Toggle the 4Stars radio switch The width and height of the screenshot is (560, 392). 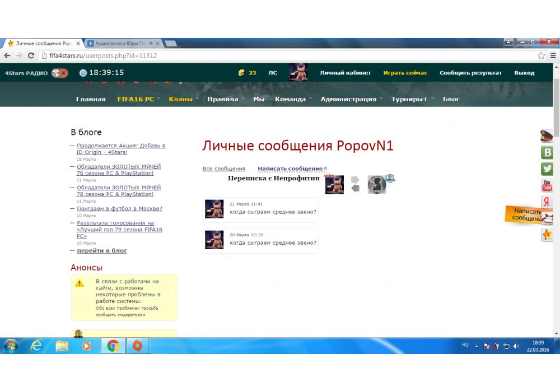59,73
